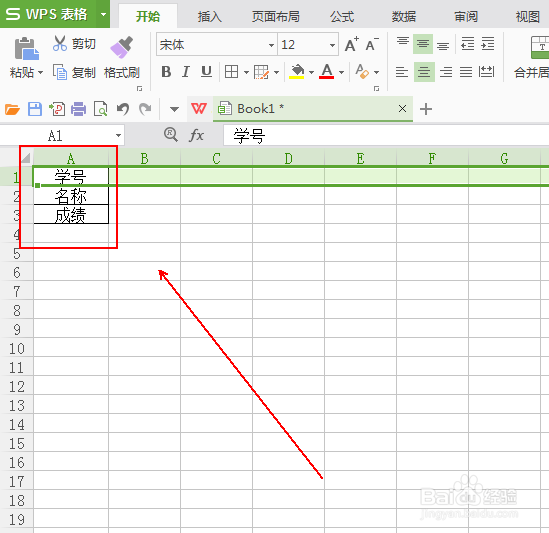Open the 审阅 tab
The width and height of the screenshot is (549, 533).
pyautogui.click(x=466, y=16)
